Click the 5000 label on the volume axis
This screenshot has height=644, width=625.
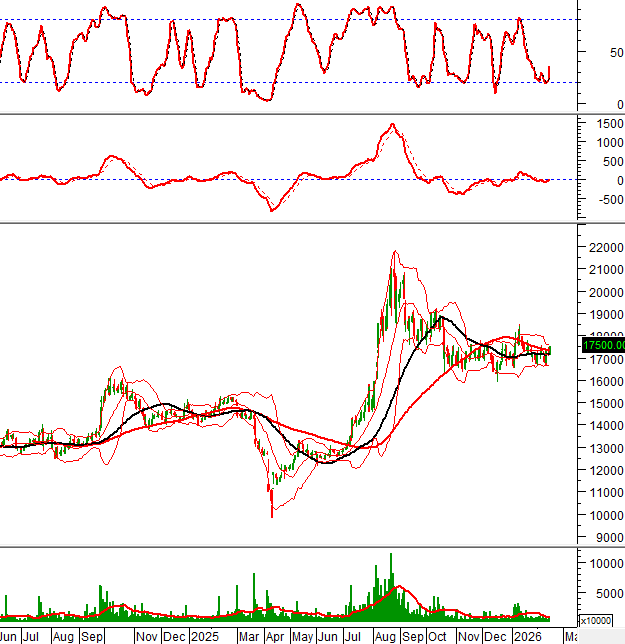603,592
